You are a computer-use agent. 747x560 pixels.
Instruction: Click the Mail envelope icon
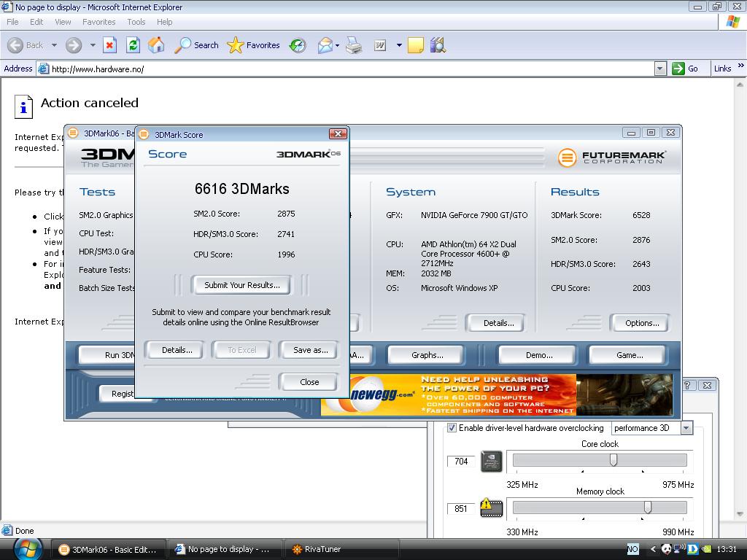[325, 45]
